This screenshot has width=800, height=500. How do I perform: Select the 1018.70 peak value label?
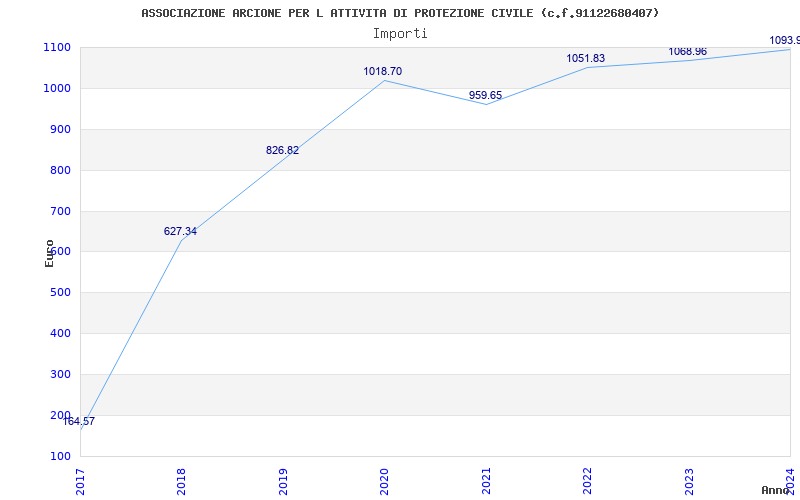coord(382,71)
